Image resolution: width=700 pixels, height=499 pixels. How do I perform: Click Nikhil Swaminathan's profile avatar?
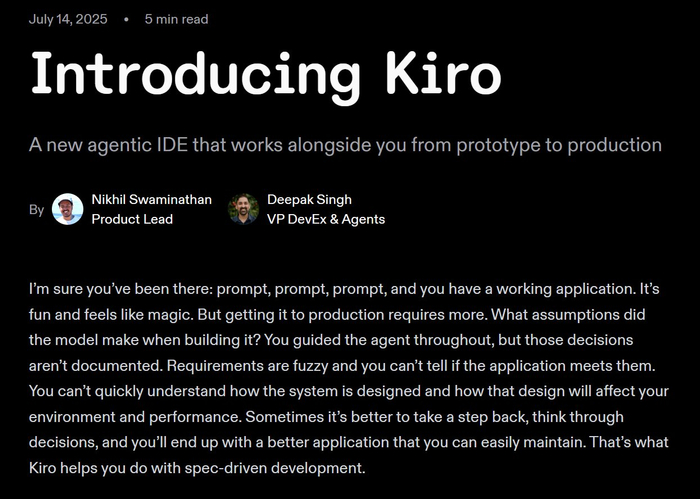click(68, 209)
